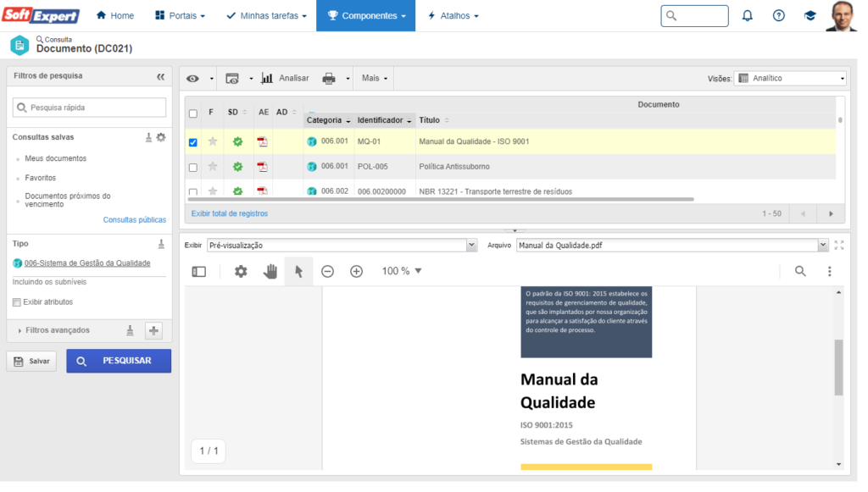Click the Pesquisa rápida search field
Screen dimensions: 868x492
89,108
